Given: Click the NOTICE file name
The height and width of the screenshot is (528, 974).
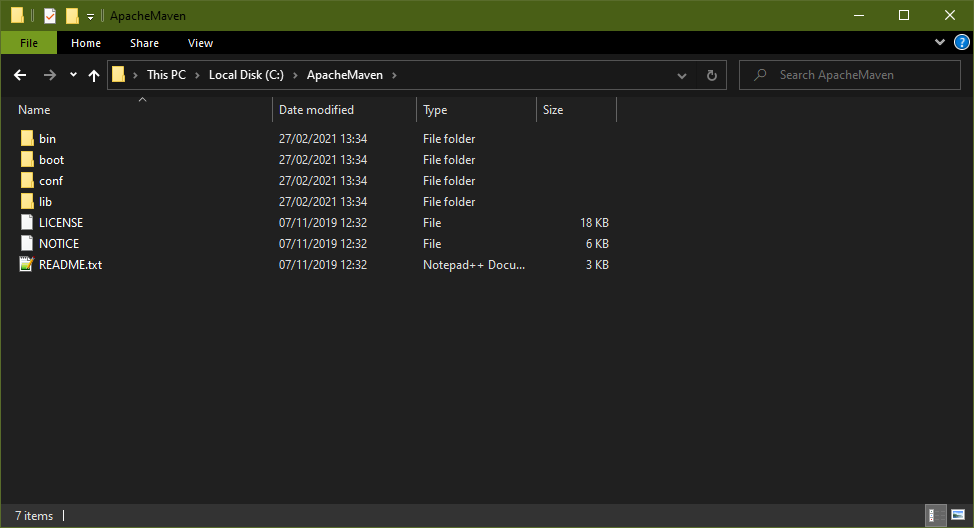Looking at the screenshot, I should click(59, 244).
